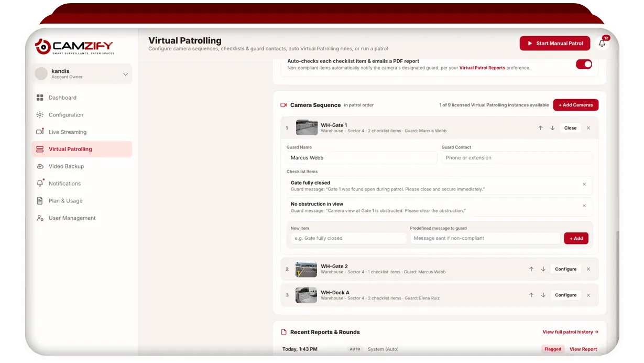Disable auto-check PDF report toggle

pyautogui.click(x=584, y=64)
